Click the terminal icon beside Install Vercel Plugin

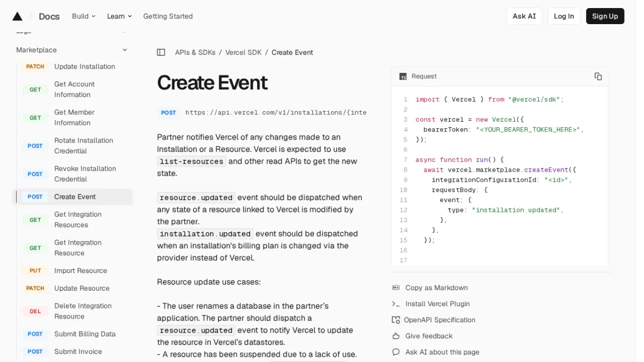(x=396, y=304)
